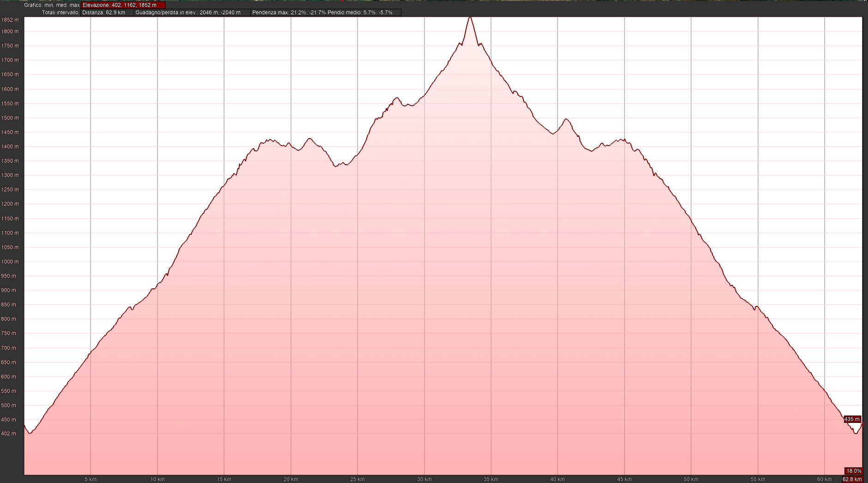The width and height of the screenshot is (868, 483).
Task: Click the 45 km distance axis label
Action: pos(624,479)
